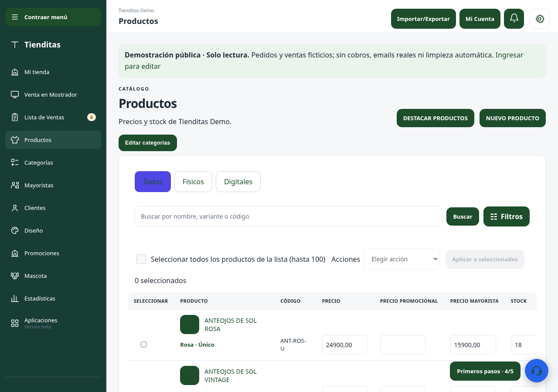
Task: Open the Elegir acción dropdown
Action: tap(401, 259)
